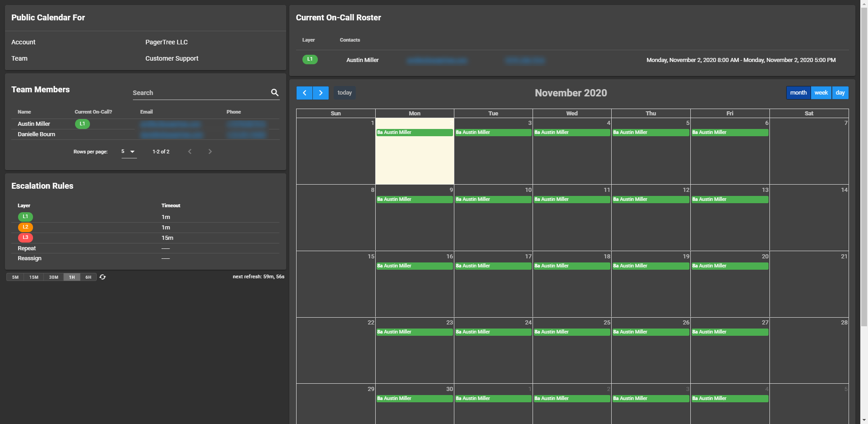Click the search magnifier icon in Team Members

pos(274,92)
